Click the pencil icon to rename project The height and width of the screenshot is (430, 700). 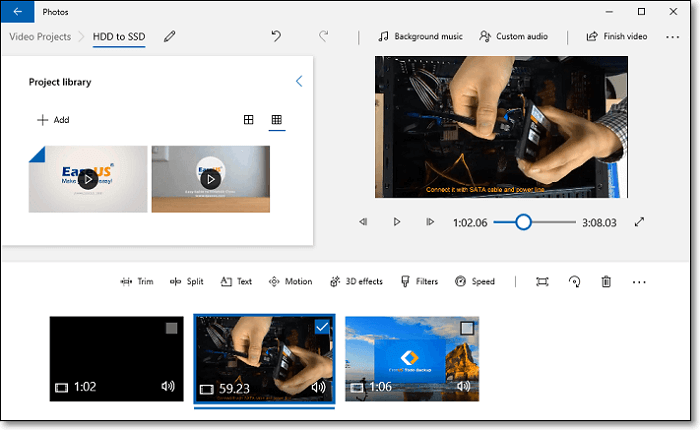coord(170,37)
